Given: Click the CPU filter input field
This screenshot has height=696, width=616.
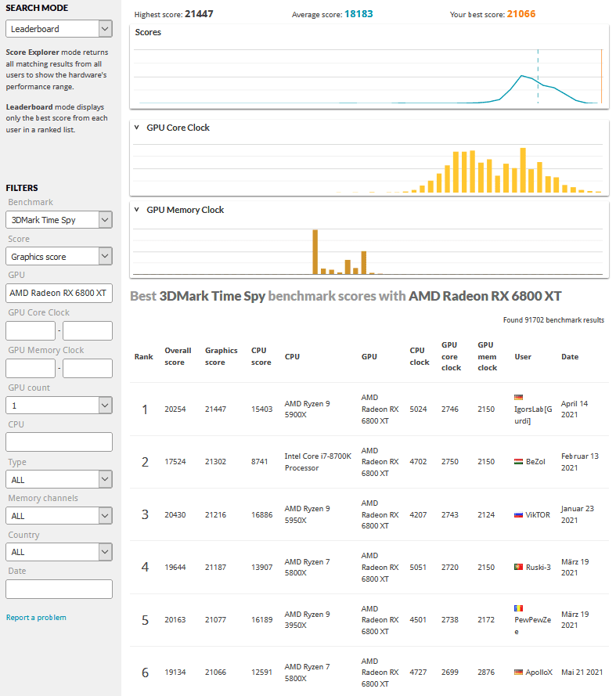Looking at the screenshot, I should pos(59,442).
